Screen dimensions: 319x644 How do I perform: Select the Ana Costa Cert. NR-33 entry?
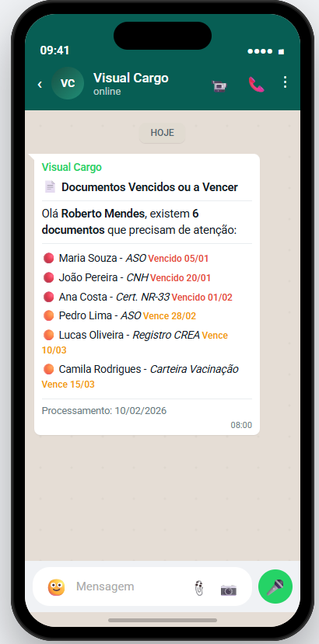(x=138, y=297)
